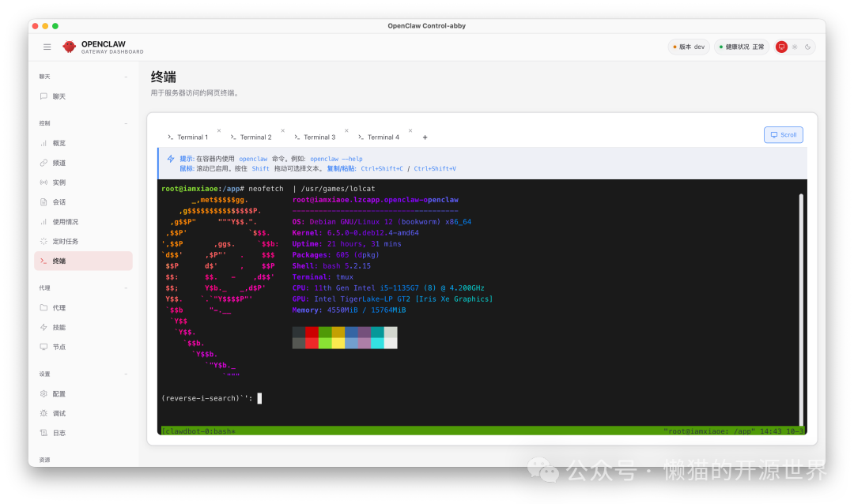The image size is (854, 504).
Task: Switch to Terminal 2 tab
Action: [x=255, y=137]
